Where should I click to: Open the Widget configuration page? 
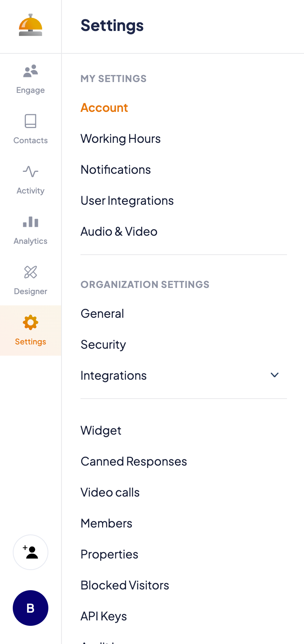coord(101,430)
